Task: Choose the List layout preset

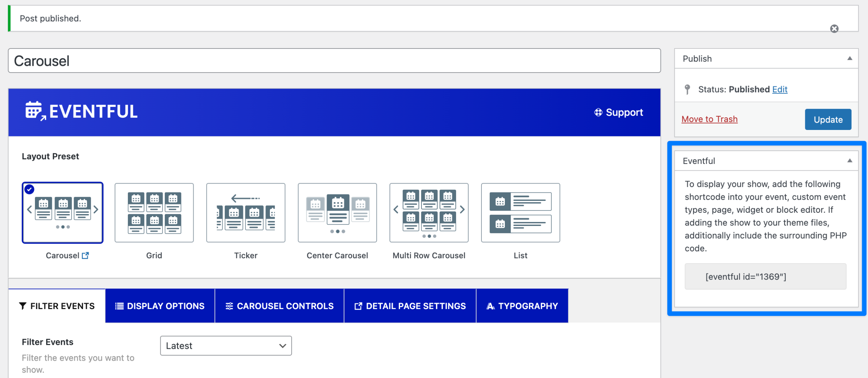Action: tap(520, 213)
